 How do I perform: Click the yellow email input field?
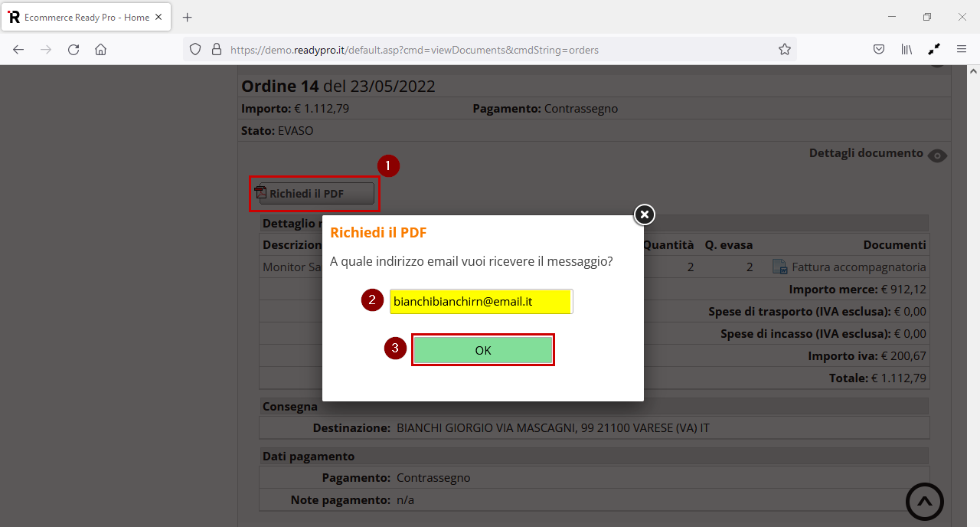(481, 302)
